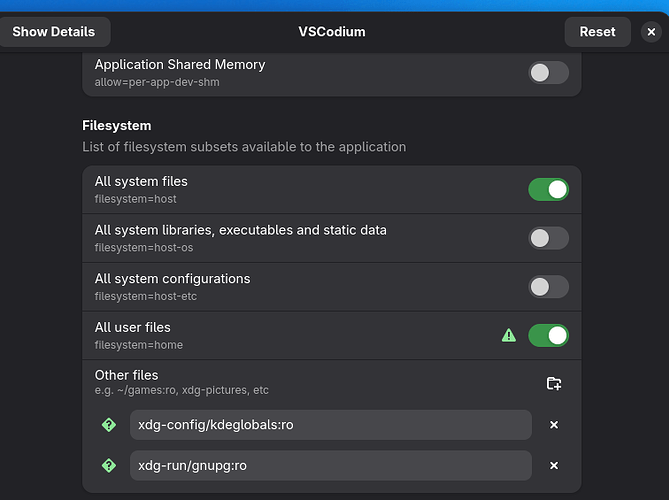The image size is (669, 500).
Task: Click the Show Details button
Action: tap(54, 32)
